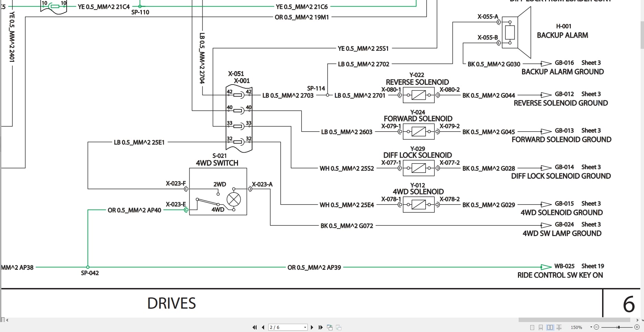This screenshot has width=644, height=332.
Task: Jump to the last page of the schematic
Action: click(x=320, y=327)
